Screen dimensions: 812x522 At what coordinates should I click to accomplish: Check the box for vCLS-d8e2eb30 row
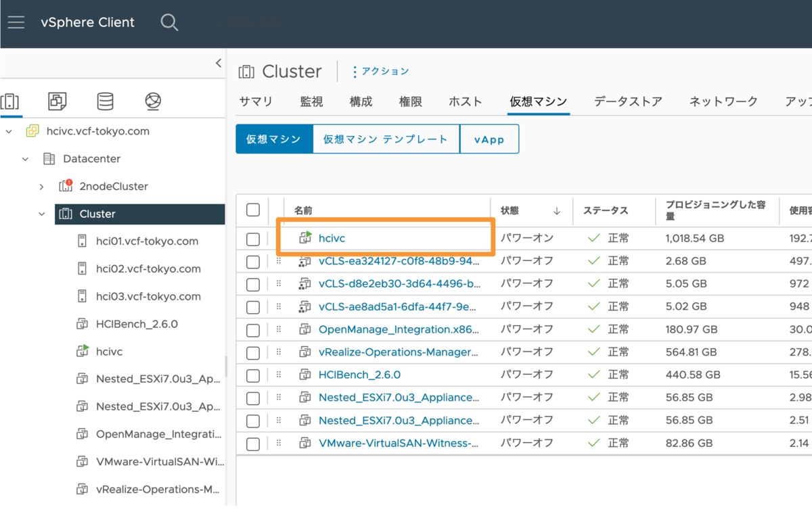coord(253,285)
